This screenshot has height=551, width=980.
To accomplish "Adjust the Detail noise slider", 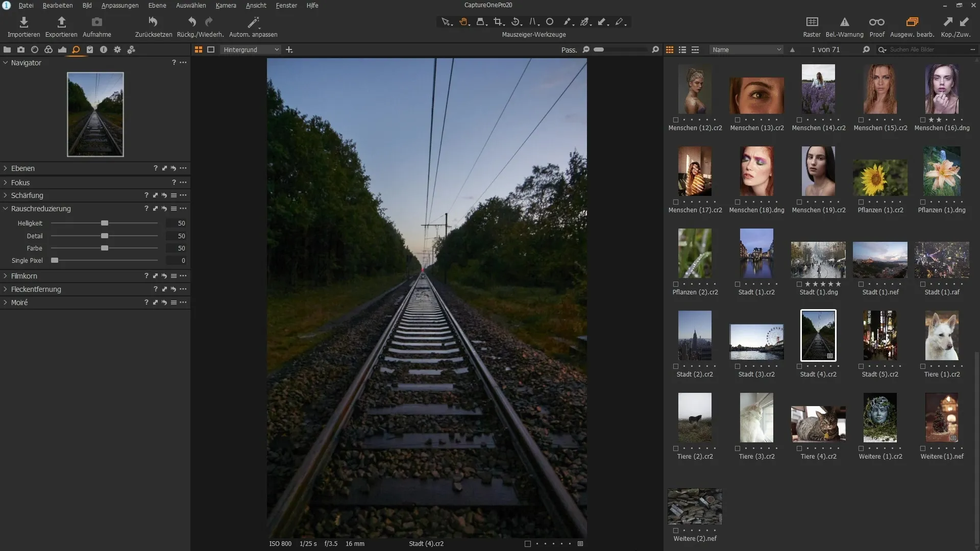I will [105, 236].
